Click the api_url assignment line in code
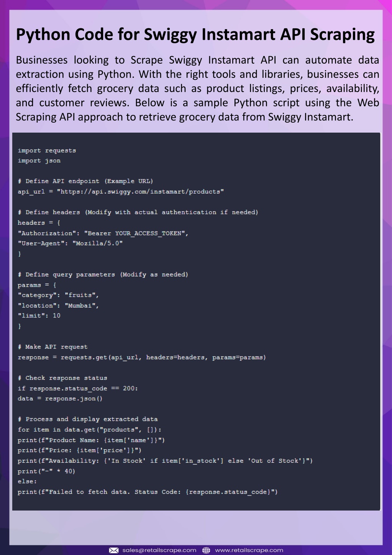The image size is (392, 555). point(121,192)
